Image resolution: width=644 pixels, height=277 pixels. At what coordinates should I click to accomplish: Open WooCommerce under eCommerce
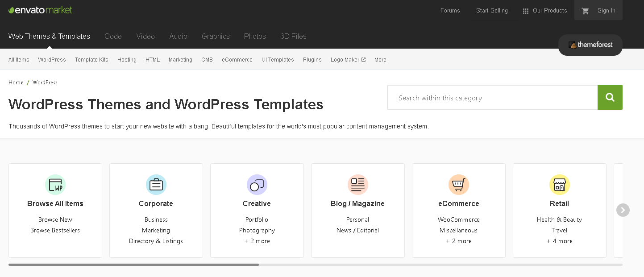click(459, 219)
